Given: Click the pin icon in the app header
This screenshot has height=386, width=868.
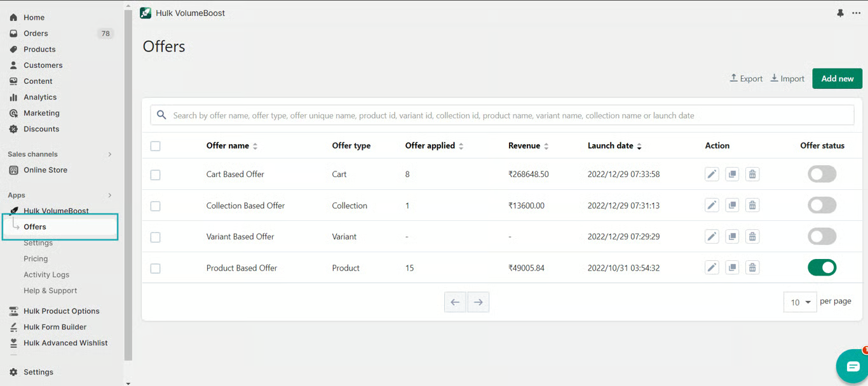Looking at the screenshot, I should (x=840, y=13).
